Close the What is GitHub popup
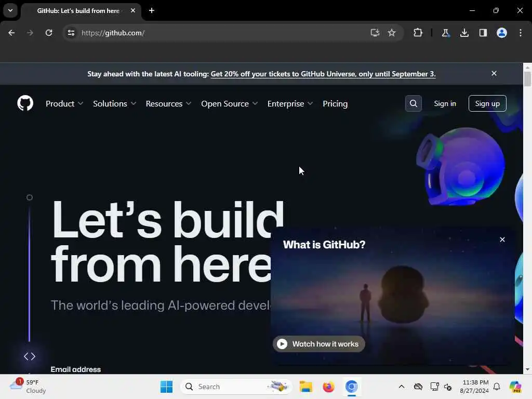The image size is (532, 399). coord(502,240)
